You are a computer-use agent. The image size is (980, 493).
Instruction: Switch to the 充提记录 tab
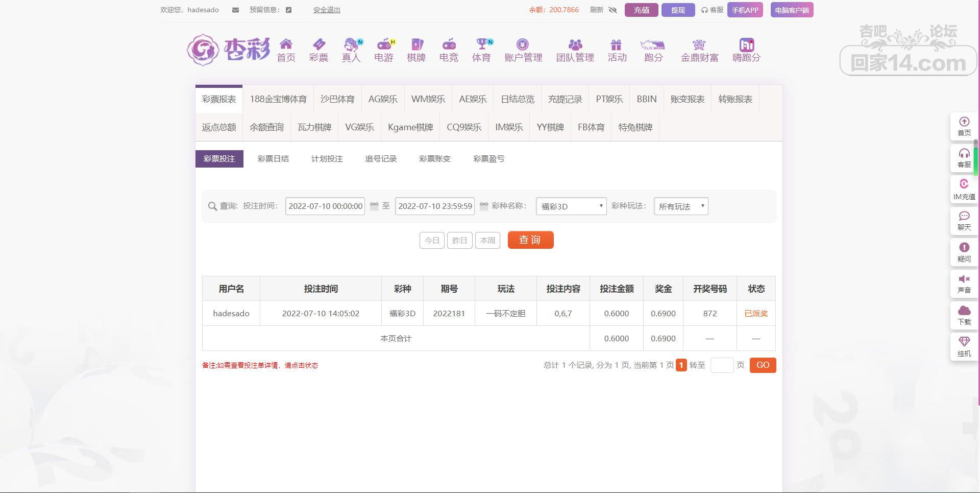[x=565, y=99]
